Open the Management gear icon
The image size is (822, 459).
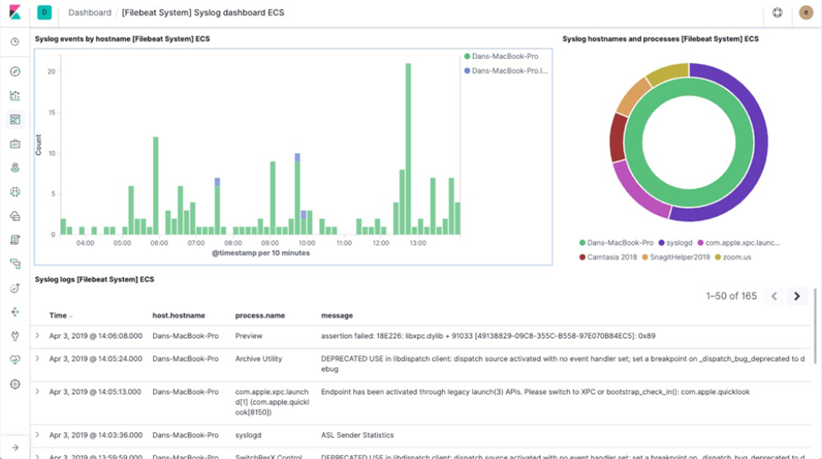tap(15, 384)
